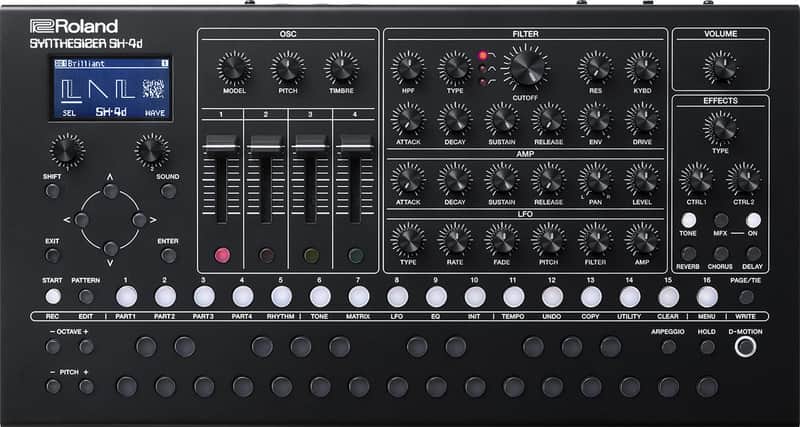800x427 pixels.
Task: Click the MFX button in Effects
Action: pyautogui.click(x=721, y=220)
